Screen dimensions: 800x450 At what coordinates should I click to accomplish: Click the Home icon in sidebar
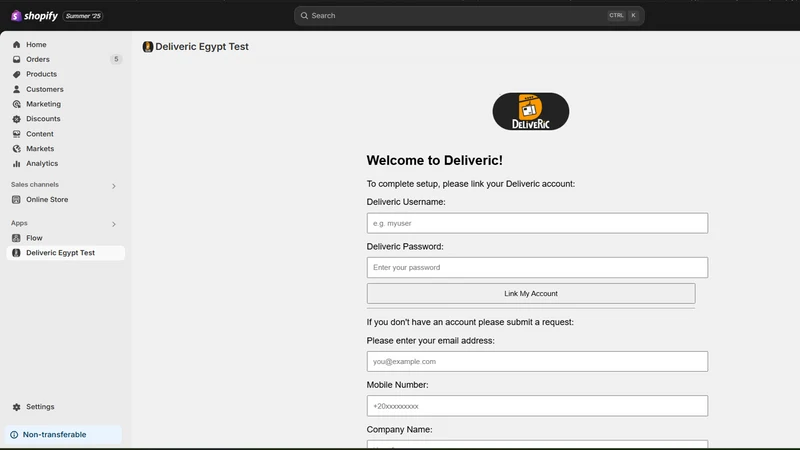[x=16, y=44]
